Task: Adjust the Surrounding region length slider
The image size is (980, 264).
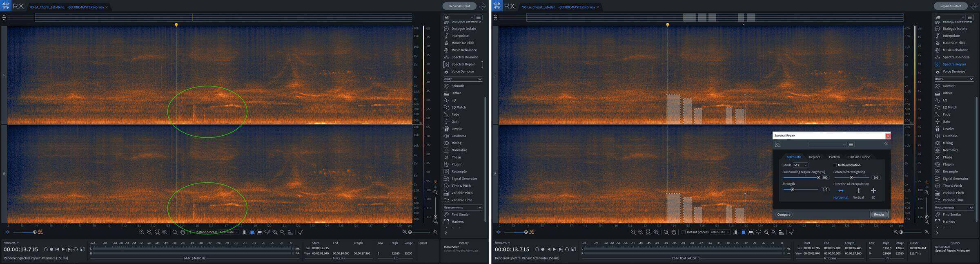Action: pos(818,178)
